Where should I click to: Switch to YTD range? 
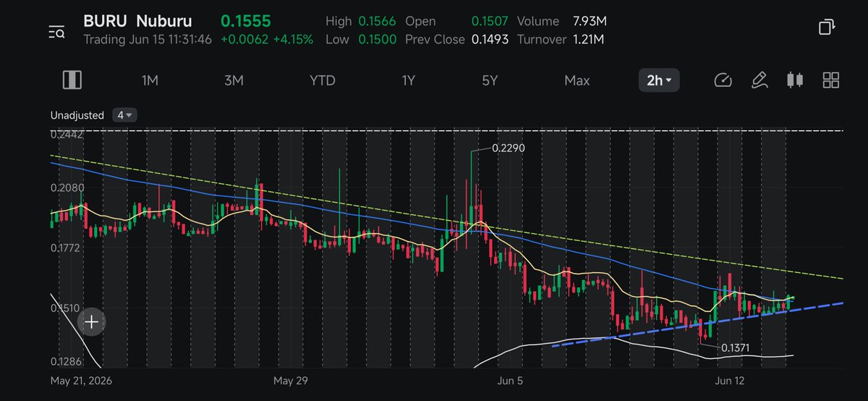(x=323, y=80)
